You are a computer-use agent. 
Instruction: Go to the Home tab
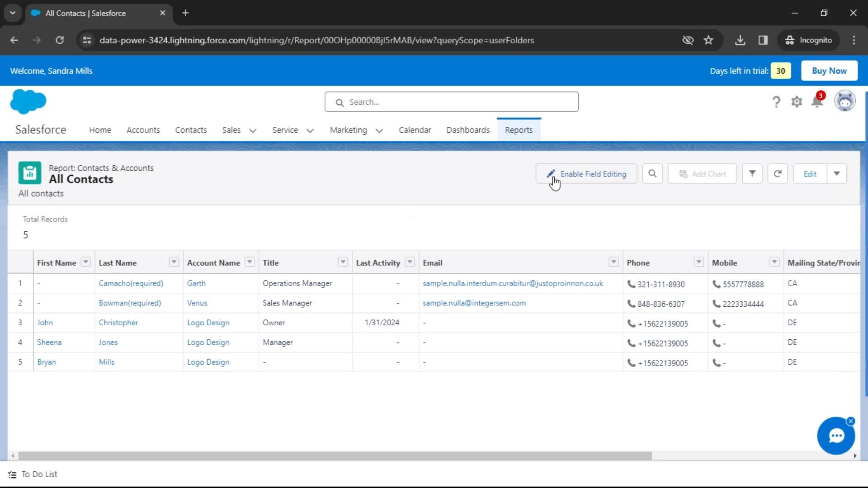click(100, 130)
